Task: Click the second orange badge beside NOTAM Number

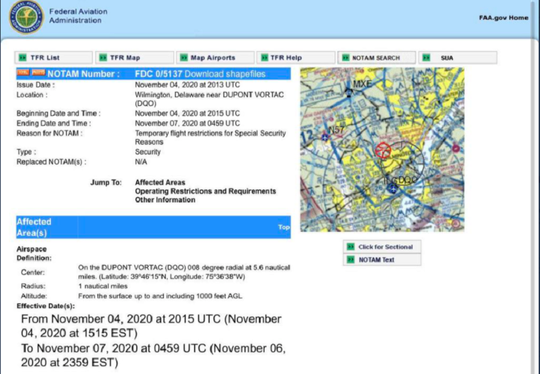Action: pos(38,72)
